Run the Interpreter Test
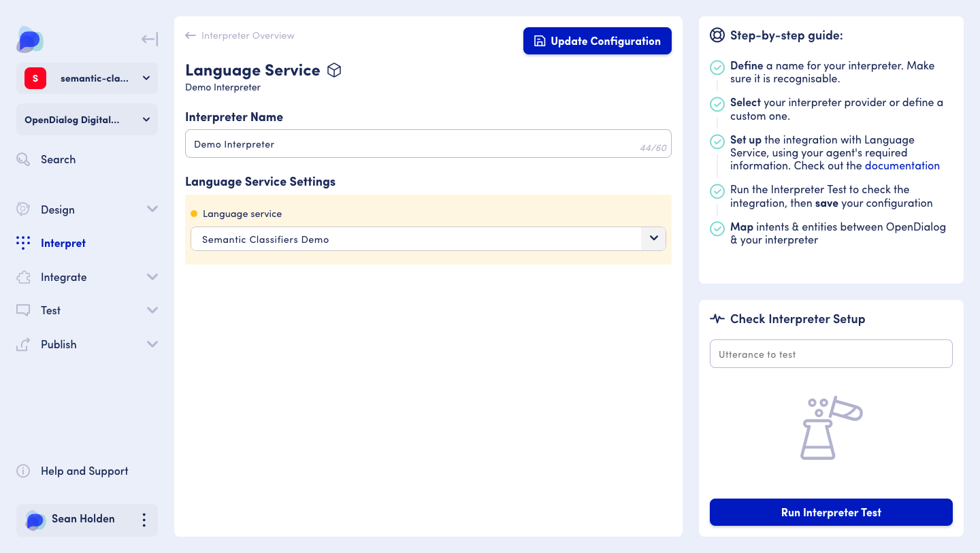 (x=830, y=512)
